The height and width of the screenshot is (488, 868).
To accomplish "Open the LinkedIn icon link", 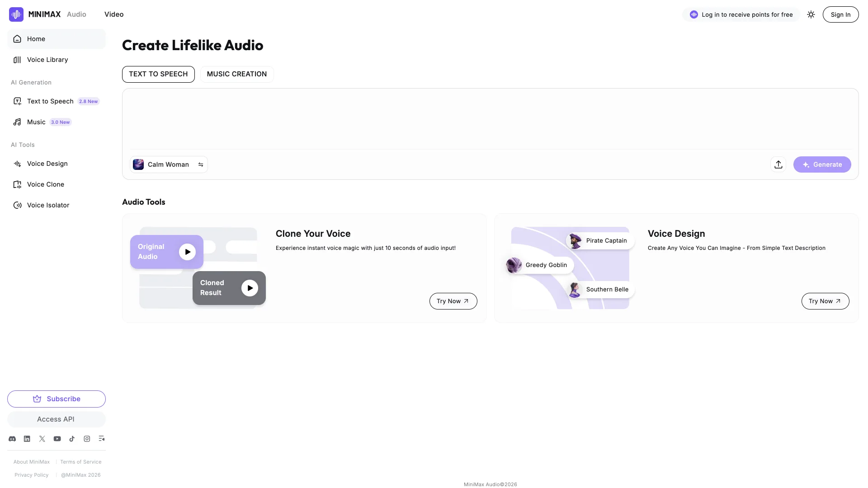I will (27, 439).
